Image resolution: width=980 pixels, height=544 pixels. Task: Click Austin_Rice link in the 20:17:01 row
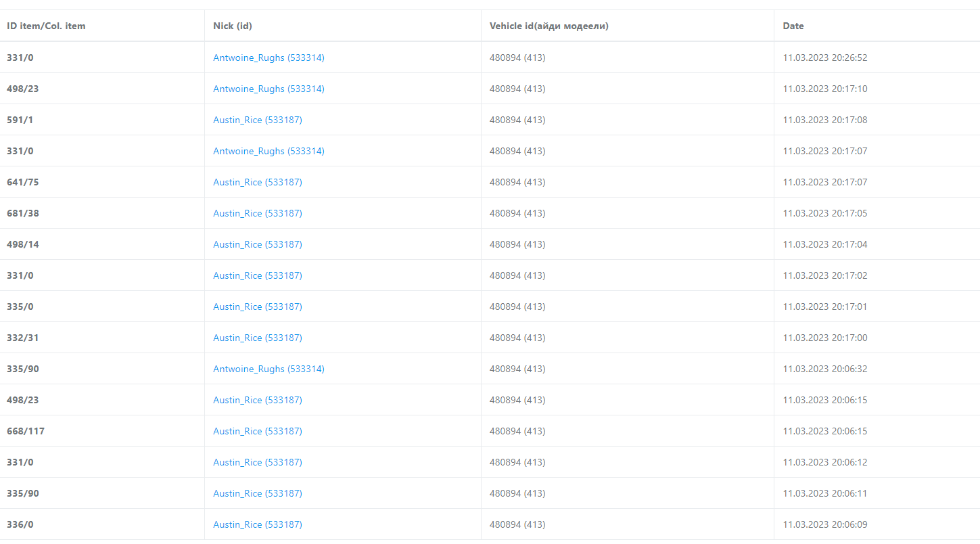pos(257,307)
